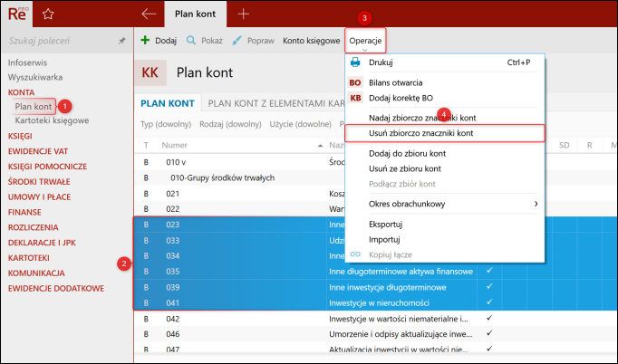
Task: Select Usuń zbiorczo znaczniki kont
Action: (x=445, y=133)
